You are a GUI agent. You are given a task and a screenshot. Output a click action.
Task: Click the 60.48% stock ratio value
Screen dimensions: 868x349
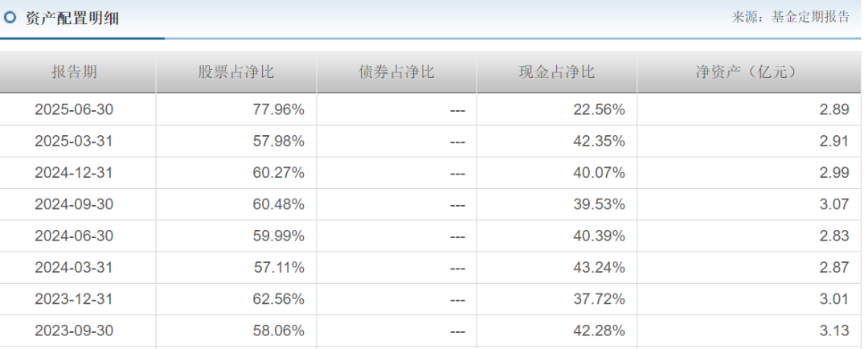[x=278, y=204]
